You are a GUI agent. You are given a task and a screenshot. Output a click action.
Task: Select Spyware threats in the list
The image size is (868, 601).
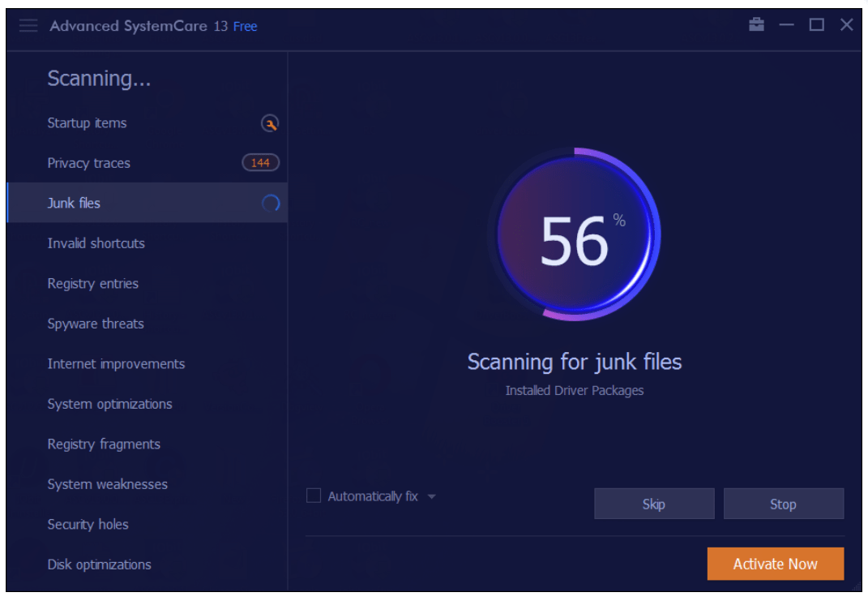pyautogui.click(x=147, y=324)
